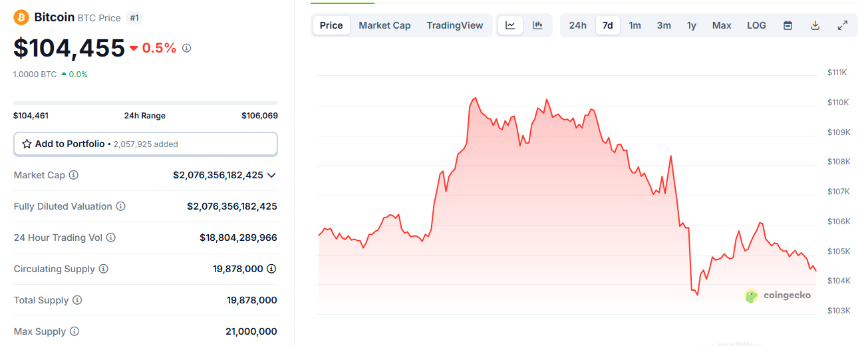The height and width of the screenshot is (346, 868).
Task: Select the 24h time range
Action: tap(577, 25)
